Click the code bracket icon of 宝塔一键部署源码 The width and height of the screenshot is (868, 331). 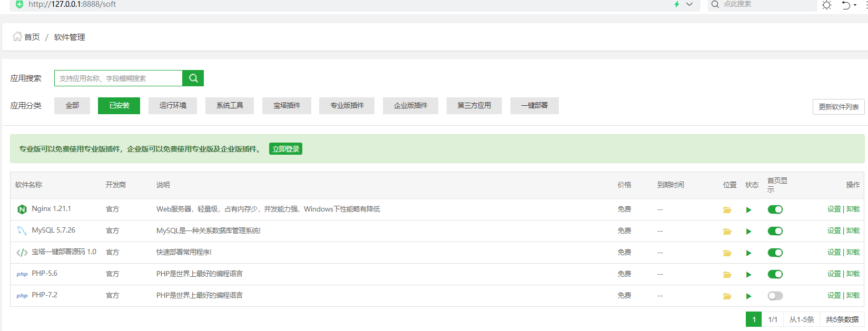pyautogui.click(x=22, y=253)
